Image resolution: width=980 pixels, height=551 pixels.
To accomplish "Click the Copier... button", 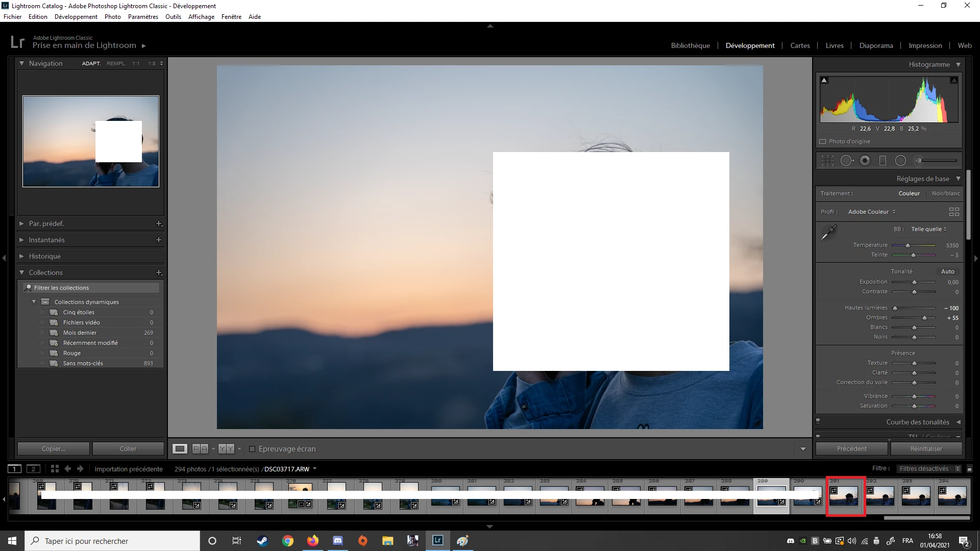I will point(54,449).
